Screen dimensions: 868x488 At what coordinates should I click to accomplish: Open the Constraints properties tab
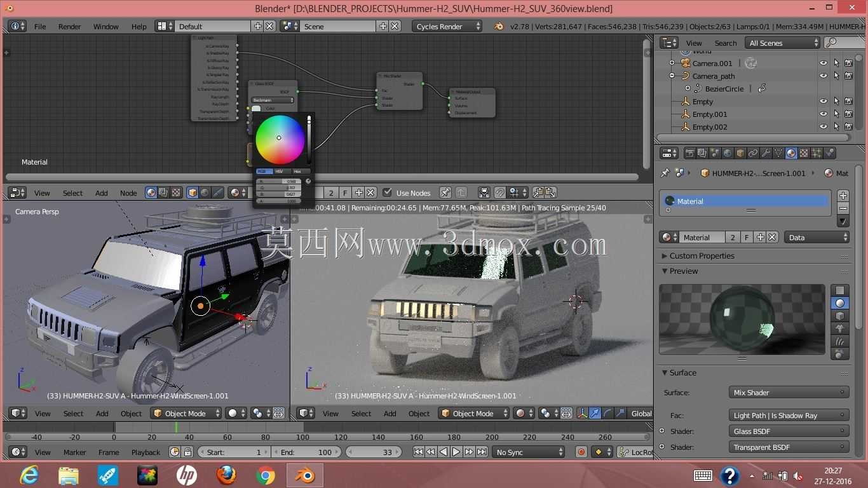[x=753, y=153]
